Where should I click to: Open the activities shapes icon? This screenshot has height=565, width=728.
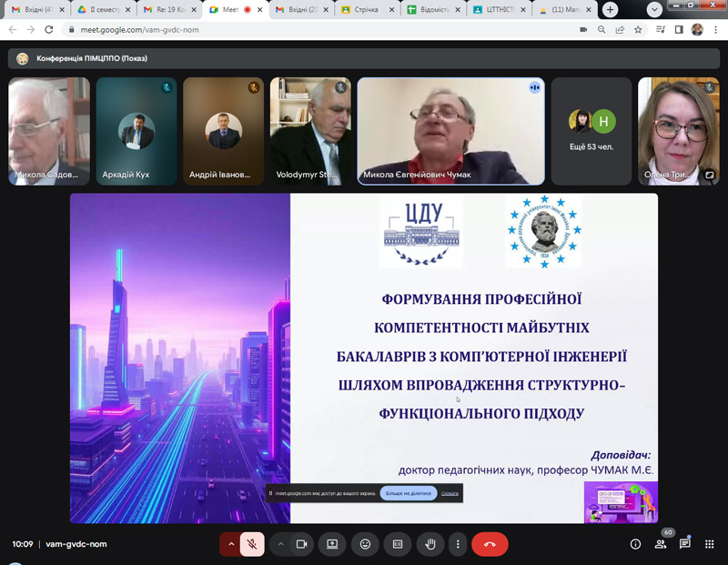pyautogui.click(x=710, y=544)
